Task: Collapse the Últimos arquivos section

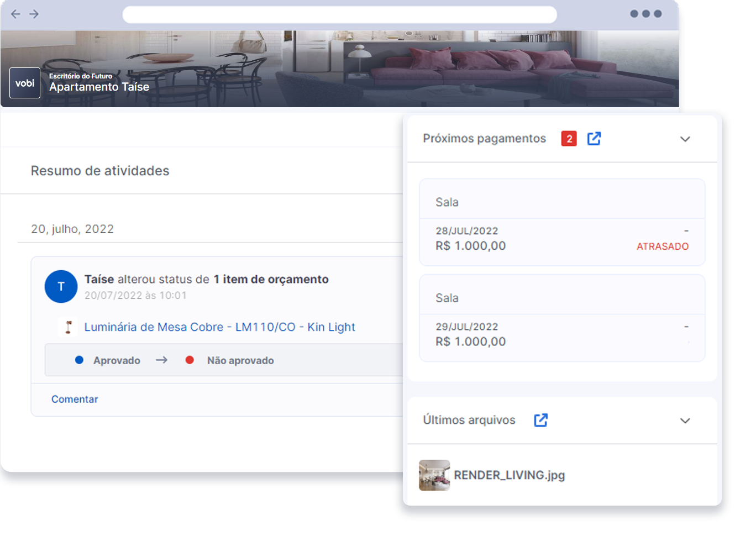Action: (685, 421)
